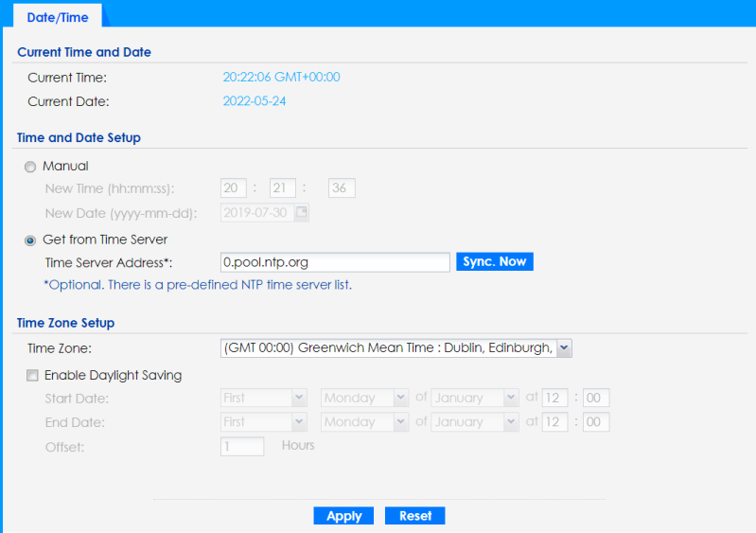Click the Start Date hour field
The image size is (756, 533).
(554, 399)
